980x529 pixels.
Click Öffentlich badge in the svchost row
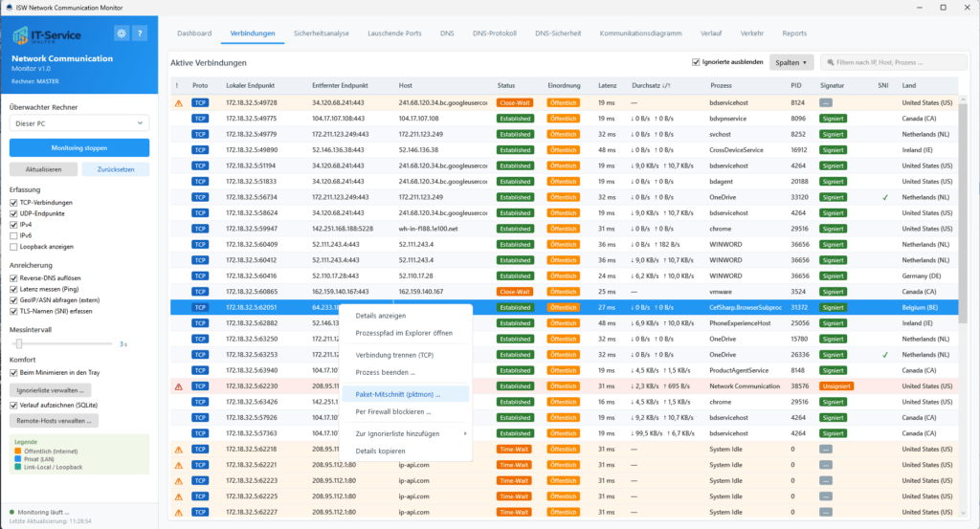(x=563, y=134)
